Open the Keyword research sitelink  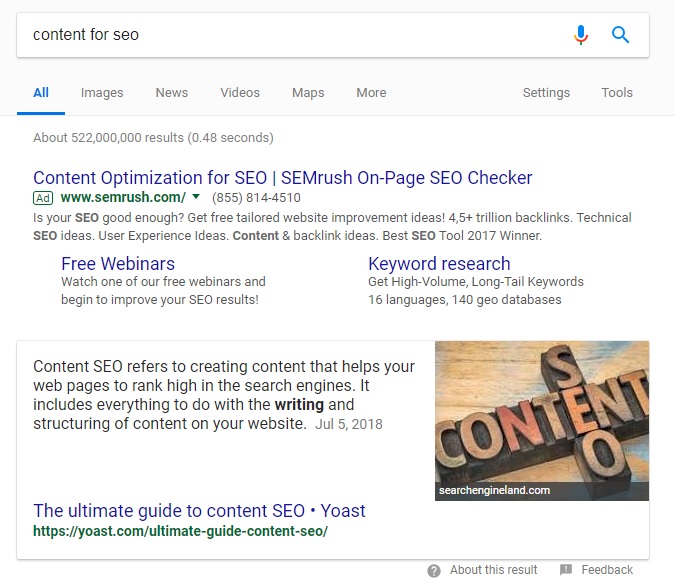pyautogui.click(x=439, y=263)
